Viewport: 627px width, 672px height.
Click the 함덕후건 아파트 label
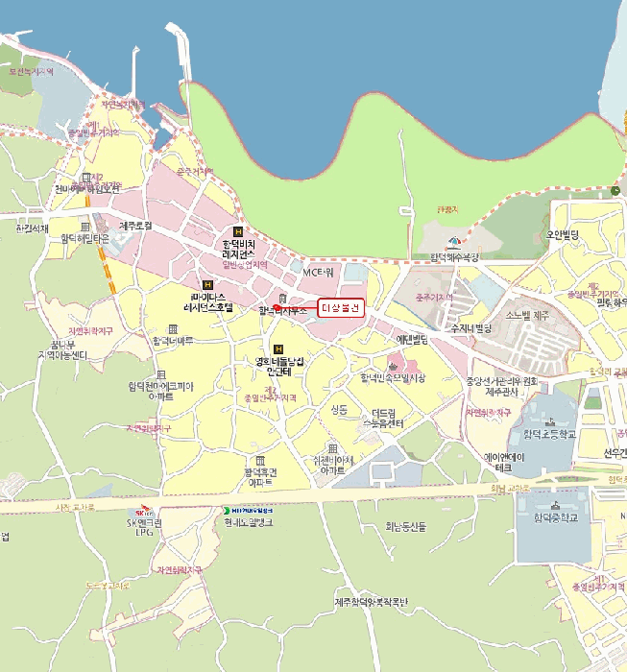260,477
